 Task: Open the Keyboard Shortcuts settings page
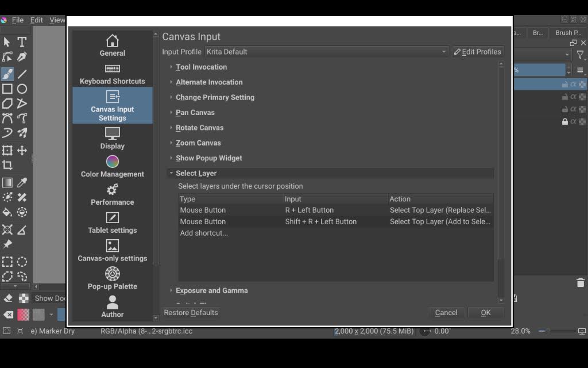tap(112, 74)
